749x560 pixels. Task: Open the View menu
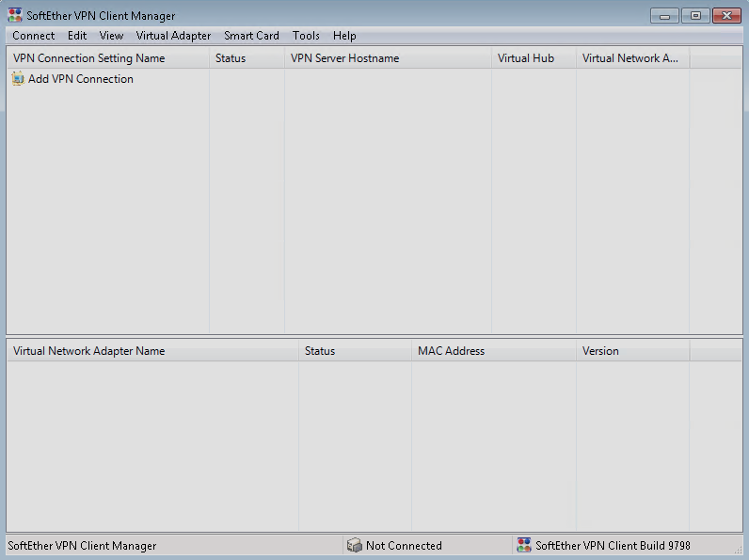tap(111, 36)
